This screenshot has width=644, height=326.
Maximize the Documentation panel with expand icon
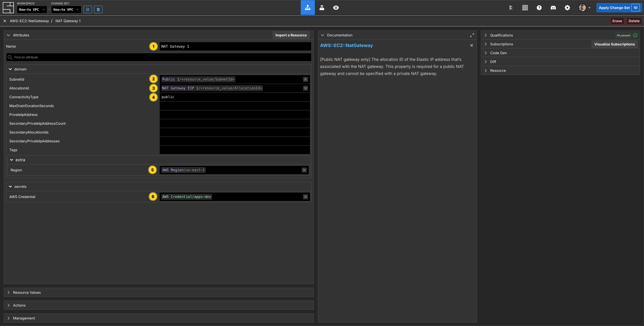(x=472, y=35)
